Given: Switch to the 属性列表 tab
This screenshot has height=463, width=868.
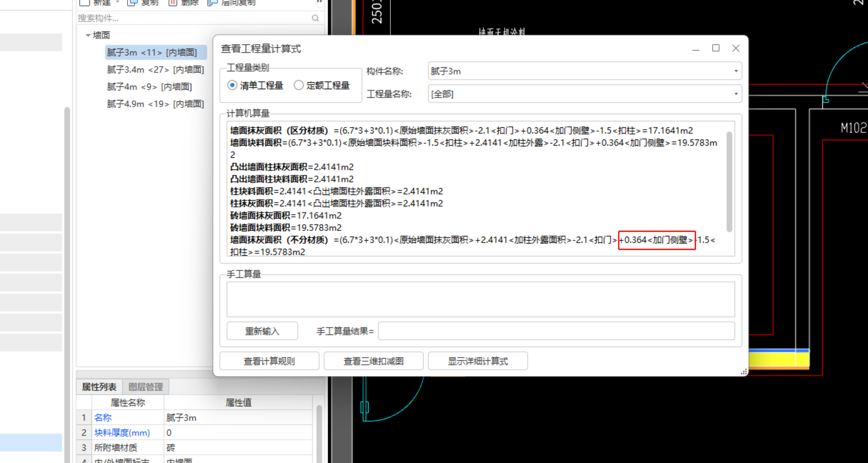Looking at the screenshot, I should (99, 387).
